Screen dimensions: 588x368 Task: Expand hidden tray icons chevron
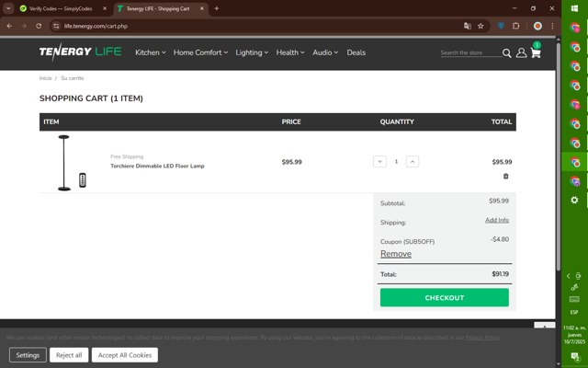click(x=568, y=276)
